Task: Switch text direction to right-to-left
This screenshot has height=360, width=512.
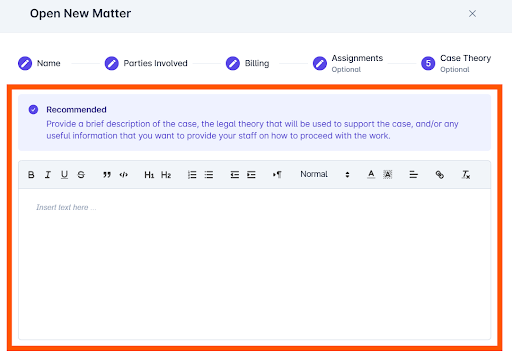Action: (x=277, y=175)
